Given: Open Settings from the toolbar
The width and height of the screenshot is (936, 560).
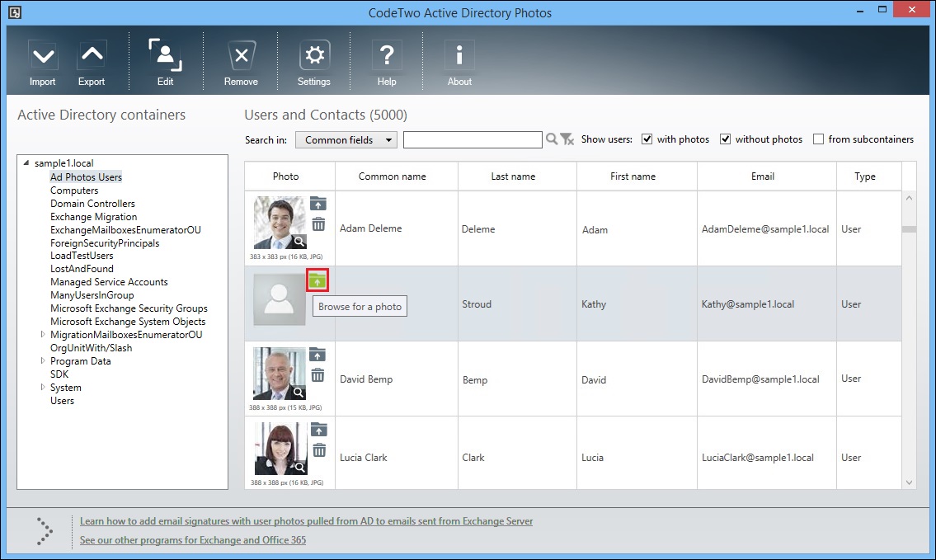Looking at the screenshot, I should click(x=314, y=64).
